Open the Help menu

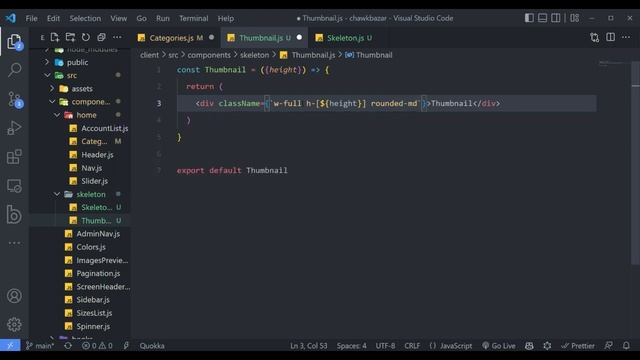(x=225, y=18)
